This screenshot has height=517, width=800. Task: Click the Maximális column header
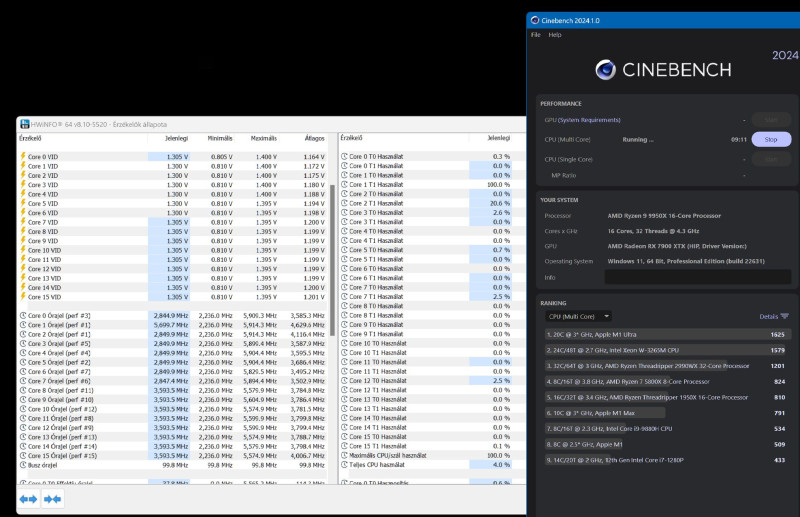264,138
